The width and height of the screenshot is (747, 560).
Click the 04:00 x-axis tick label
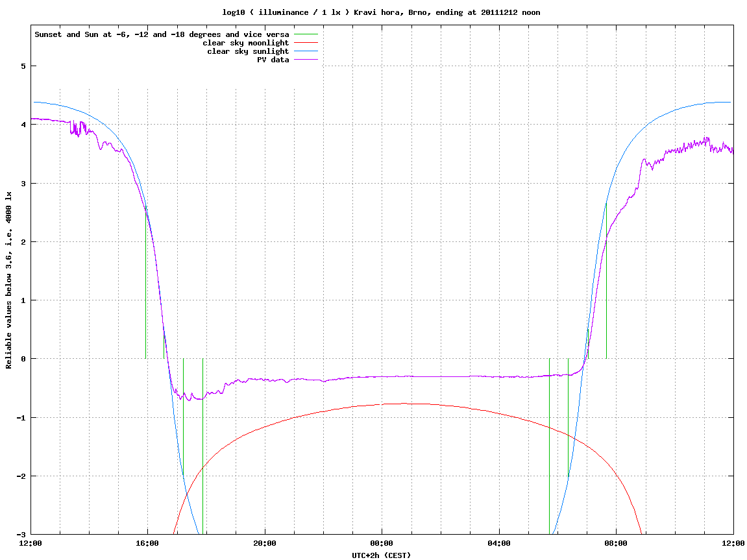click(x=499, y=543)
